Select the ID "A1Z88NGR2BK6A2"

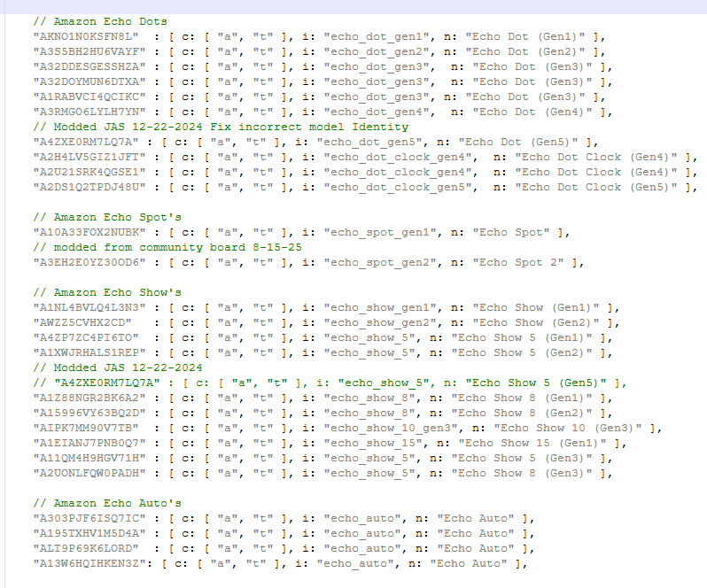tap(89, 398)
